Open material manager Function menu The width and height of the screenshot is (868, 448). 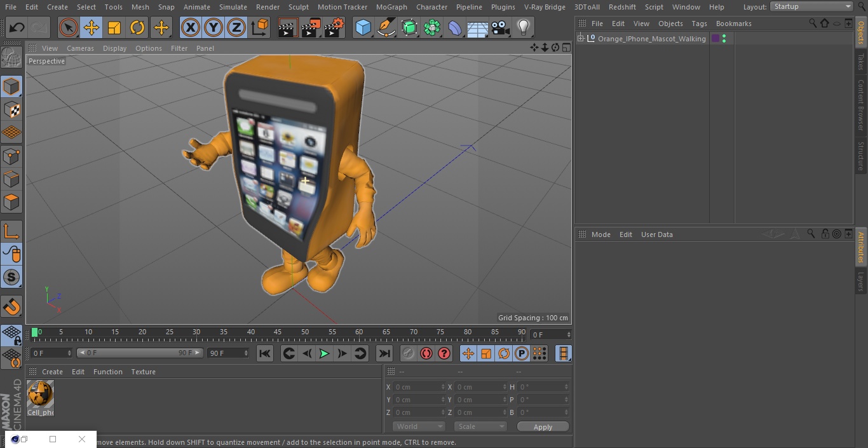[108, 372]
